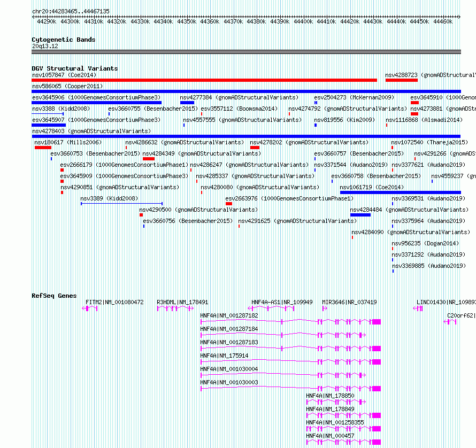Click the nsv1057847 (Coe2014) red variant bar

coord(204,80)
